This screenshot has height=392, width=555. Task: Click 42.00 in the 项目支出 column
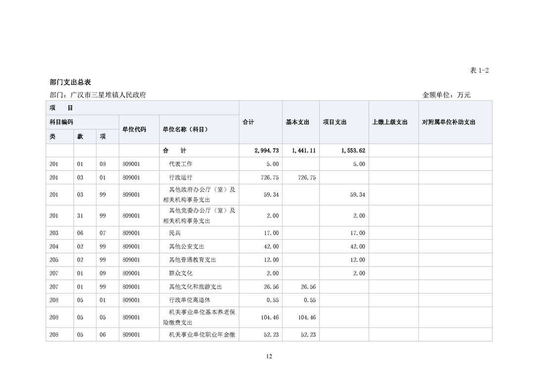click(x=358, y=247)
